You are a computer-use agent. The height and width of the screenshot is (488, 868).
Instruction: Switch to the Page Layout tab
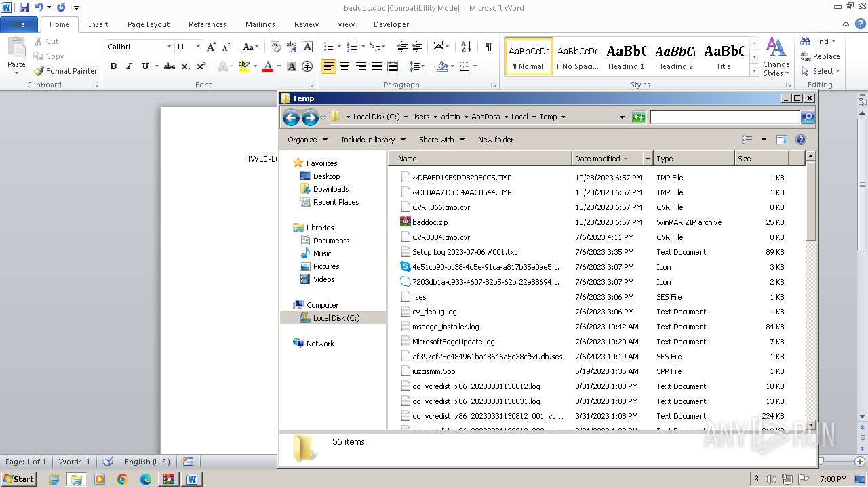point(149,24)
